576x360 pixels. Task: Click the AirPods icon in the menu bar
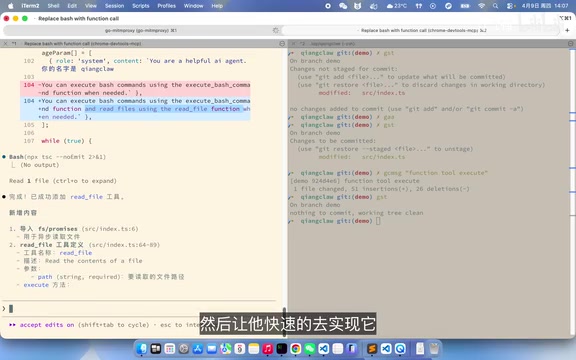click(x=418, y=6)
